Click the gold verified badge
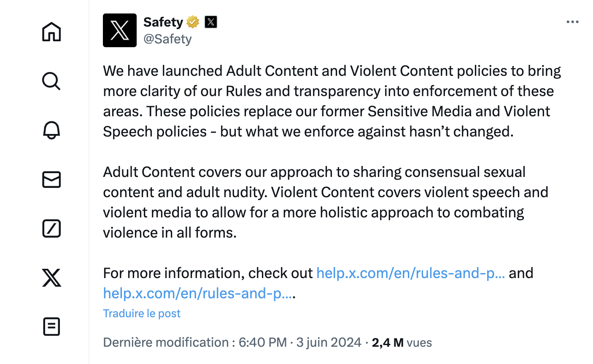This screenshot has height=364, width=593. pyautogui.click(x=193, y=22)
